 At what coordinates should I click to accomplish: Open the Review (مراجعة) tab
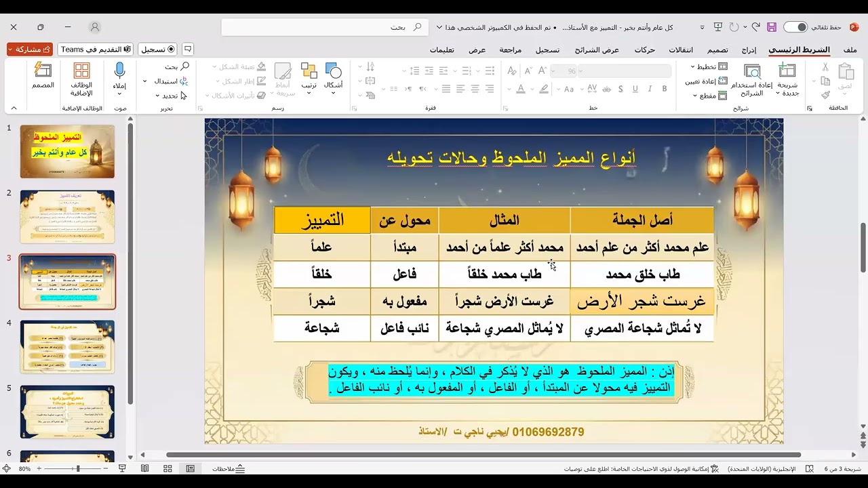point(511,49)
